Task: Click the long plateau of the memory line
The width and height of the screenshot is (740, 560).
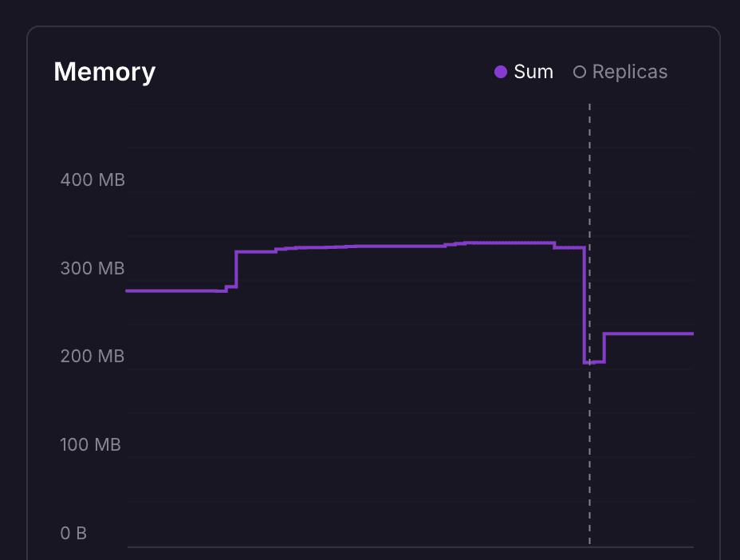Action: tap(383, 246)
